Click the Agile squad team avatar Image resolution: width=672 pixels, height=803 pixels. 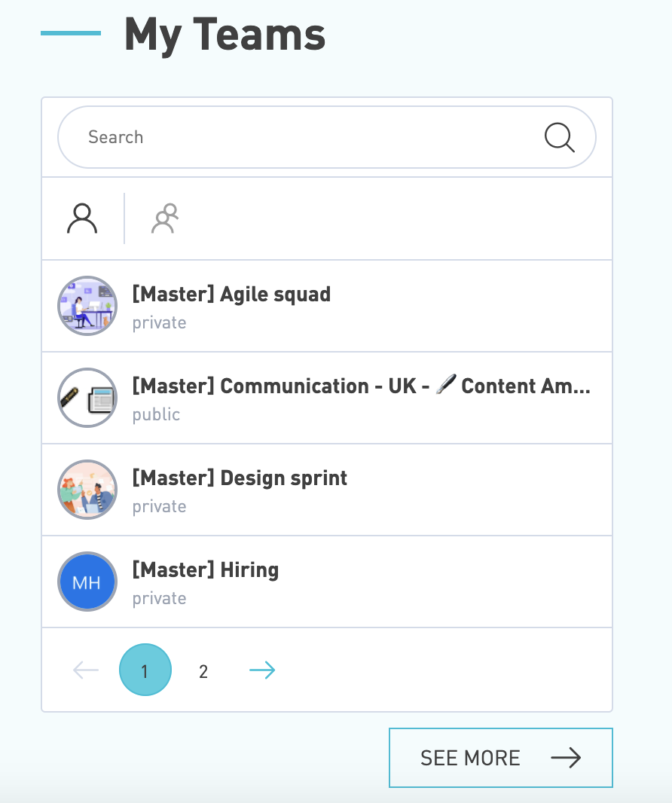click(87, 306)
